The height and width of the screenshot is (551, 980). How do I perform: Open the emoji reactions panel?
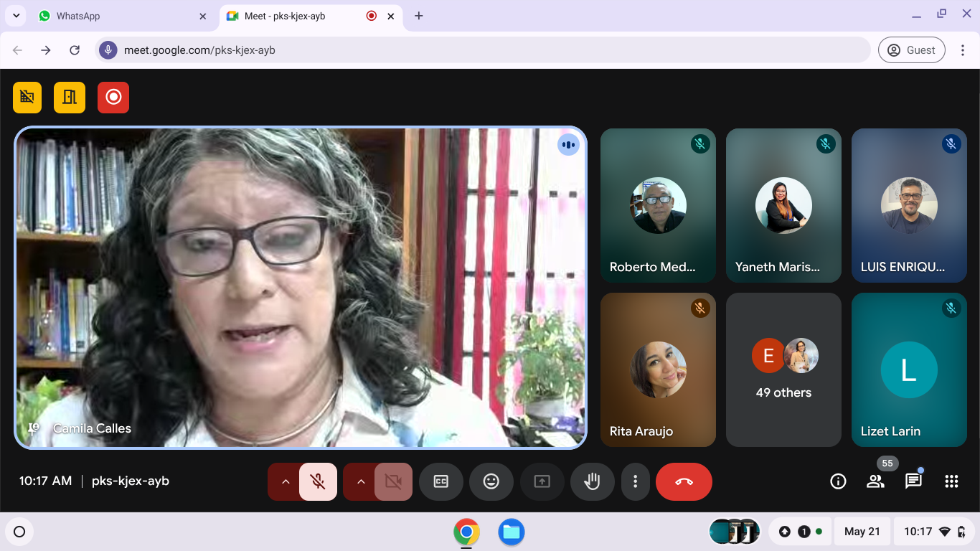(491, 481)
